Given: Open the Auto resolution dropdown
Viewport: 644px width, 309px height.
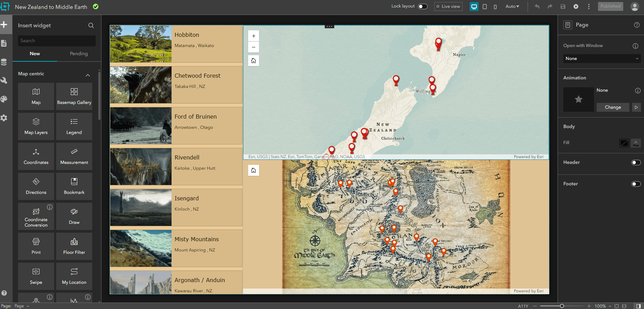Looking at the screenshot, I should pos(512,6).
